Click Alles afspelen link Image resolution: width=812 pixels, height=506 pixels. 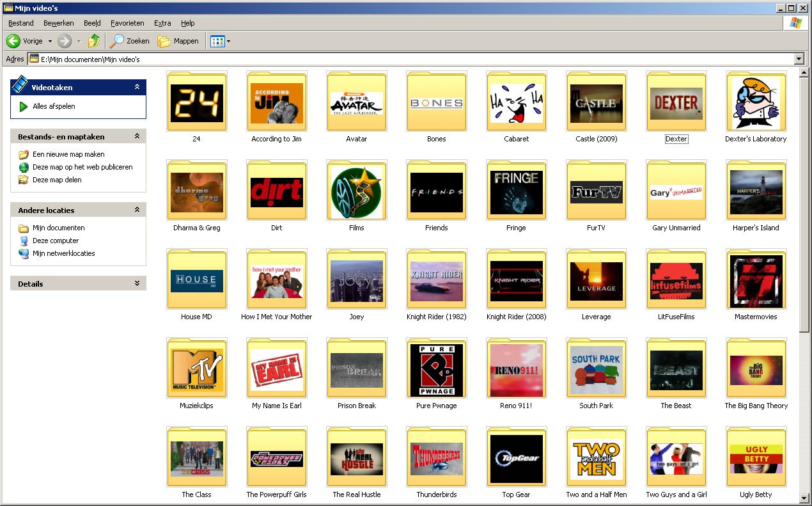(x=54, y=106)
